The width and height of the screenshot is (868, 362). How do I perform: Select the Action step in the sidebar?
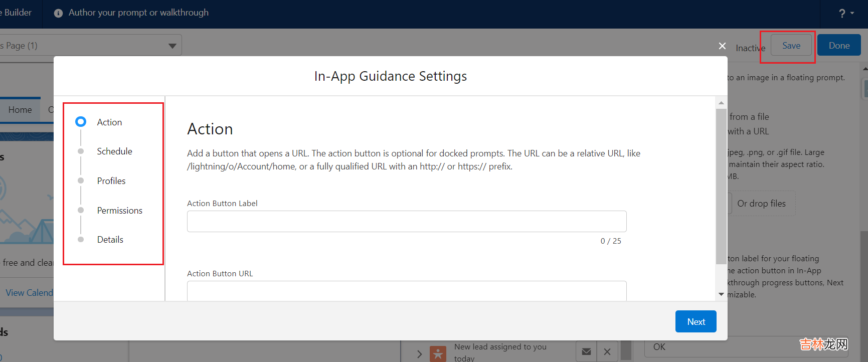pyautogui.click(x=109, y=122)
